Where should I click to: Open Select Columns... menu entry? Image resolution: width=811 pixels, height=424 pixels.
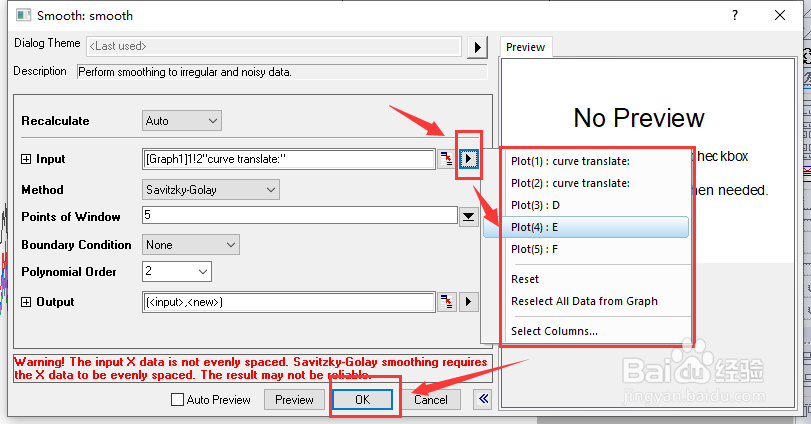(587, 331)
